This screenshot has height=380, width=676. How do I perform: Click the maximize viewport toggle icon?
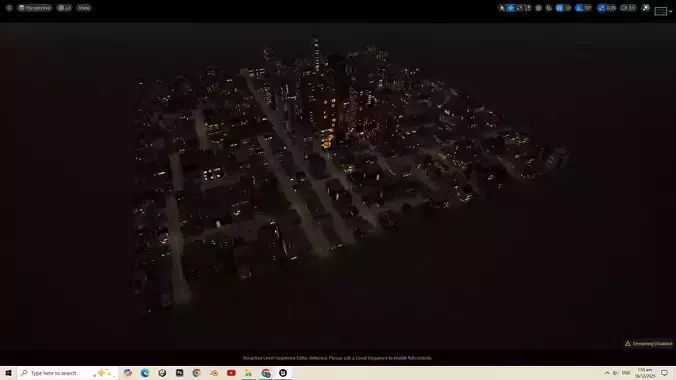645,8
